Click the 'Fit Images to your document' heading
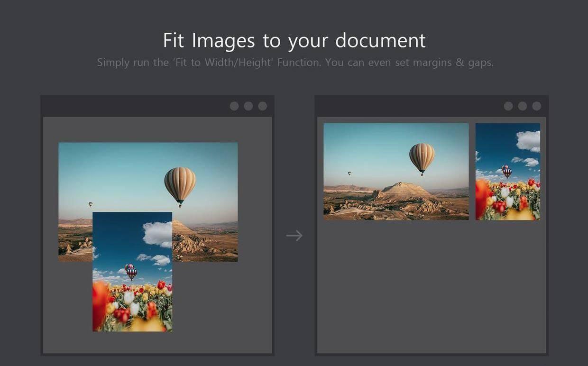This screenshot has width=588, height=366. pos(294,41)
